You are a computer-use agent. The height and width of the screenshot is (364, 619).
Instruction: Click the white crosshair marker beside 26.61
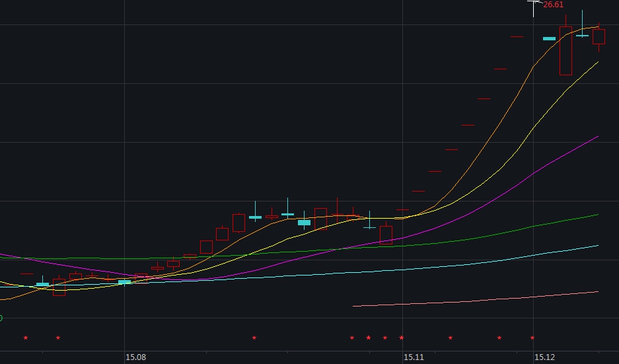coord(534,5)
